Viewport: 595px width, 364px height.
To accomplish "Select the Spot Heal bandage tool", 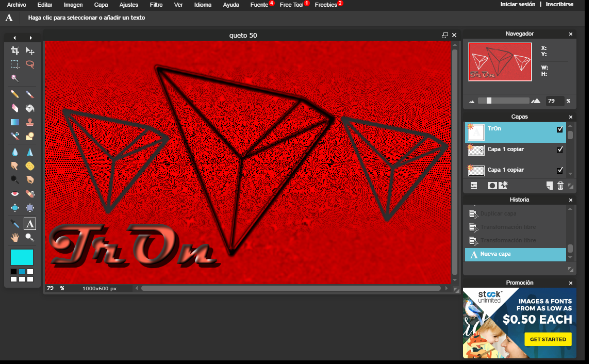I will click(29, 193).
